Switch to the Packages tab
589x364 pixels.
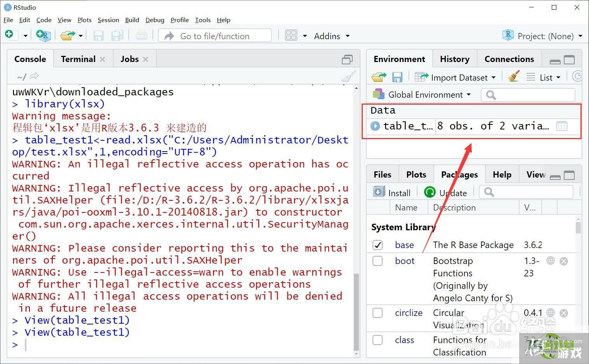tap(459, 174)
